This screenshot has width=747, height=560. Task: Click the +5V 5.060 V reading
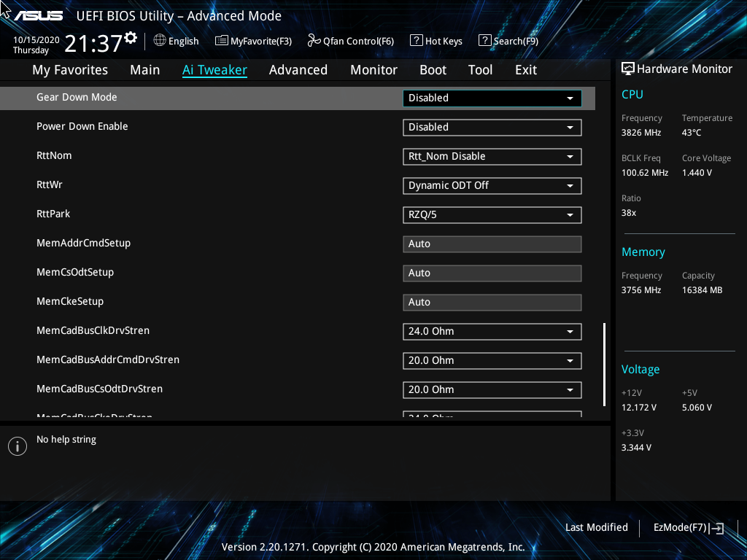pyautogui.click(x=697, y=408)
